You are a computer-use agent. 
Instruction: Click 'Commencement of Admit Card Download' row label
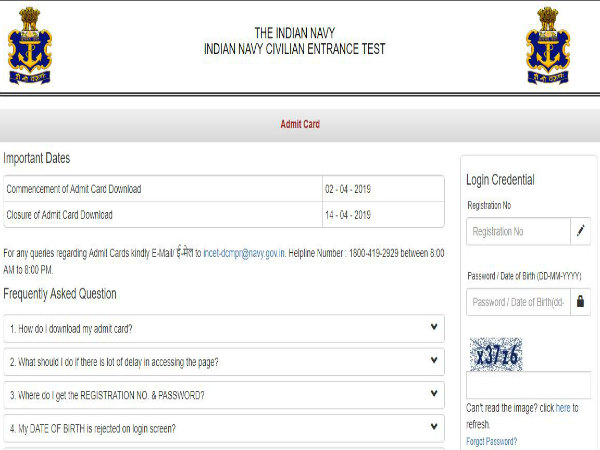74,189
